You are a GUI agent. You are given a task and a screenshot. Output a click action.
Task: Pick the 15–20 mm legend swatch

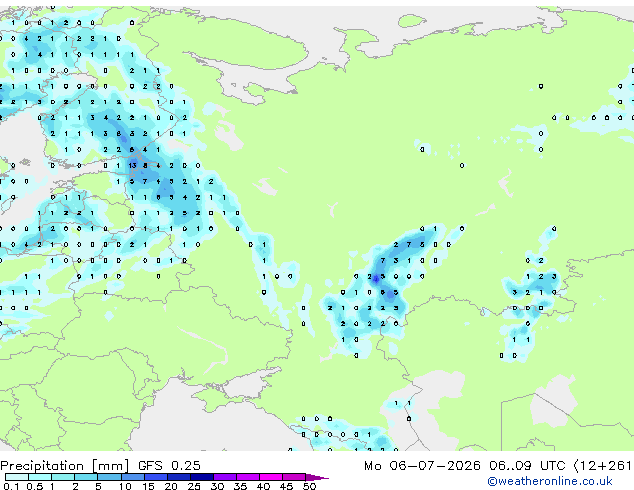point(156,477)
